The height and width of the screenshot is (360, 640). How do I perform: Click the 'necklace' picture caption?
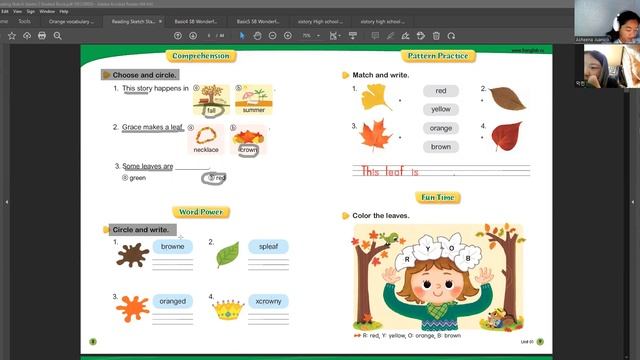click(206, 150)
